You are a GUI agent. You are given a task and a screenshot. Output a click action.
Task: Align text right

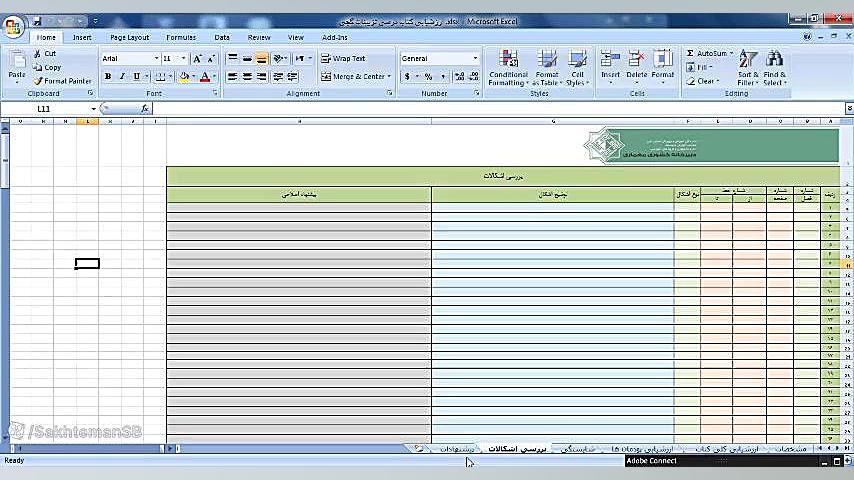click(x=262, y=76)
